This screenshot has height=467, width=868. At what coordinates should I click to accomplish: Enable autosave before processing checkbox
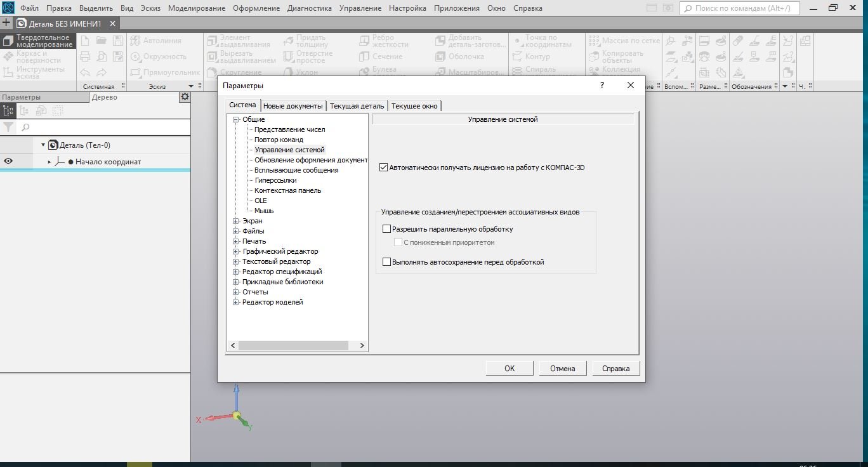pyautogui.click(x=386, y=262)
